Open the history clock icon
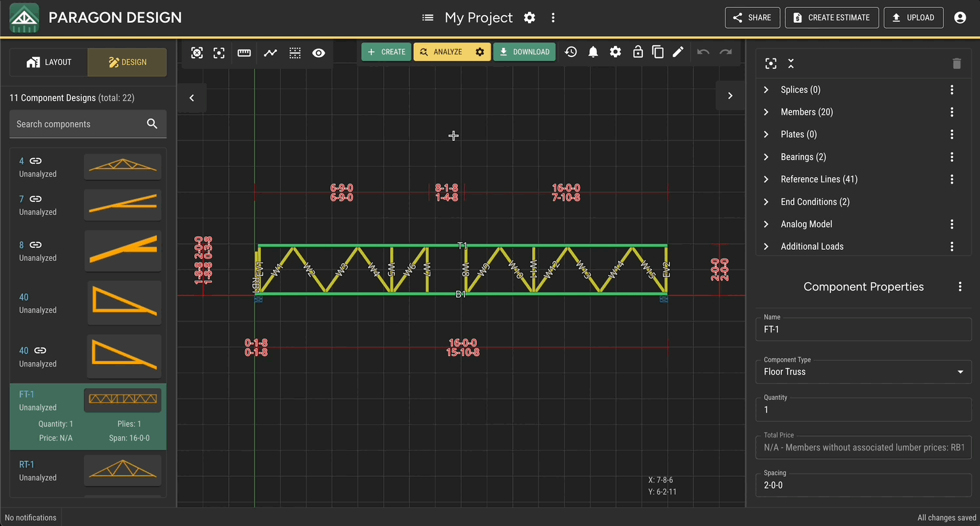Viewport: 980px width, 526px height. [571, 52]
